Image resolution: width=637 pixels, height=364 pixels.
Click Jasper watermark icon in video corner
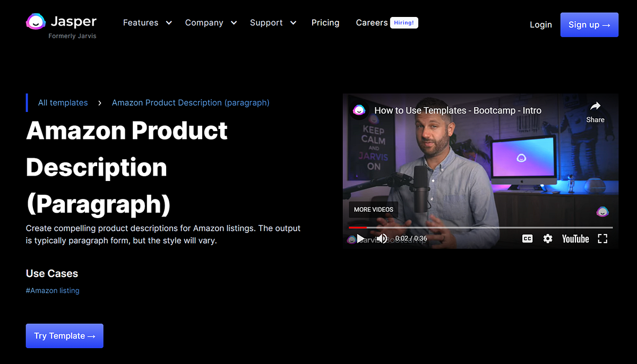pyautogui.click(x=602, y=212)
